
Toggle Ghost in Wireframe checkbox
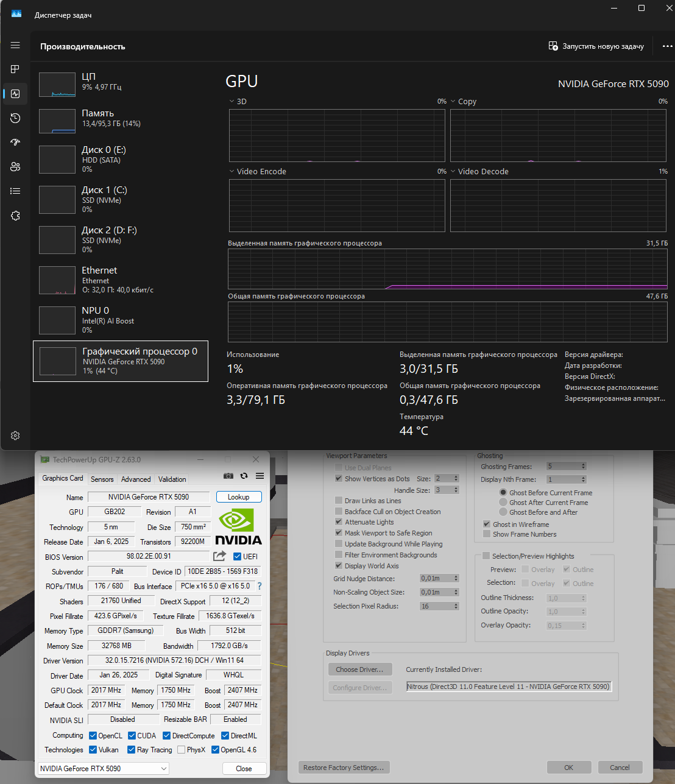click(x=487, y=524)
